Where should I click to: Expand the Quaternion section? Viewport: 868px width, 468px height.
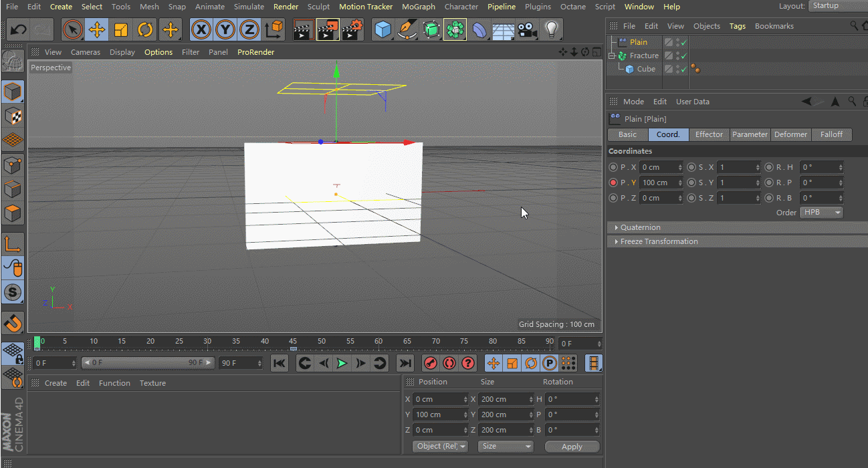coord(640,227)
